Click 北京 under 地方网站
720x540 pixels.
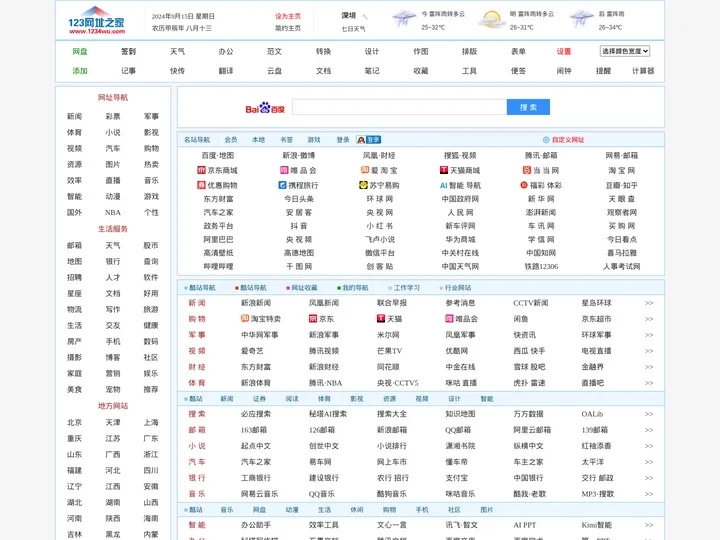click(x=74, y=422)
